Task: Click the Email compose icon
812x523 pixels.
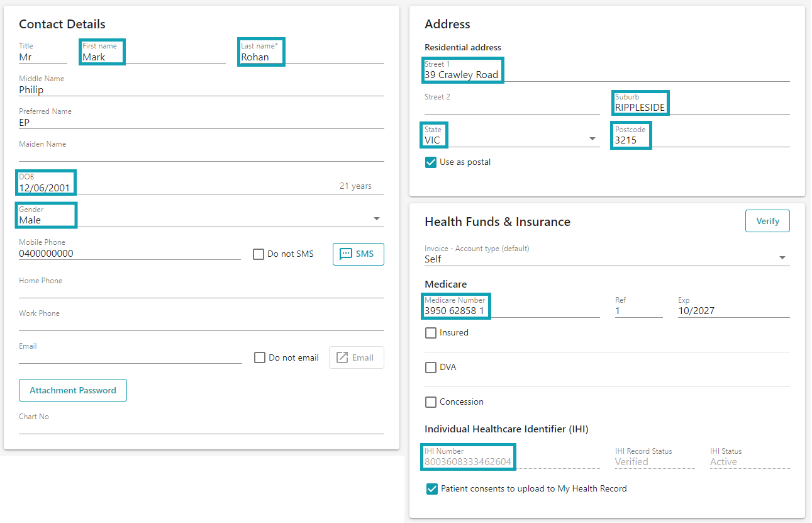Action: click(x=356, y=357)
